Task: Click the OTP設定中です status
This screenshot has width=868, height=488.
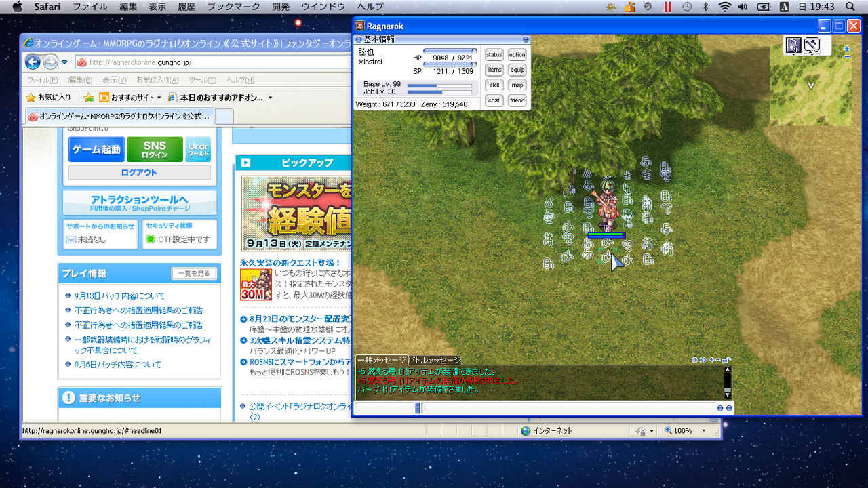Action: (x=178, y=239)
